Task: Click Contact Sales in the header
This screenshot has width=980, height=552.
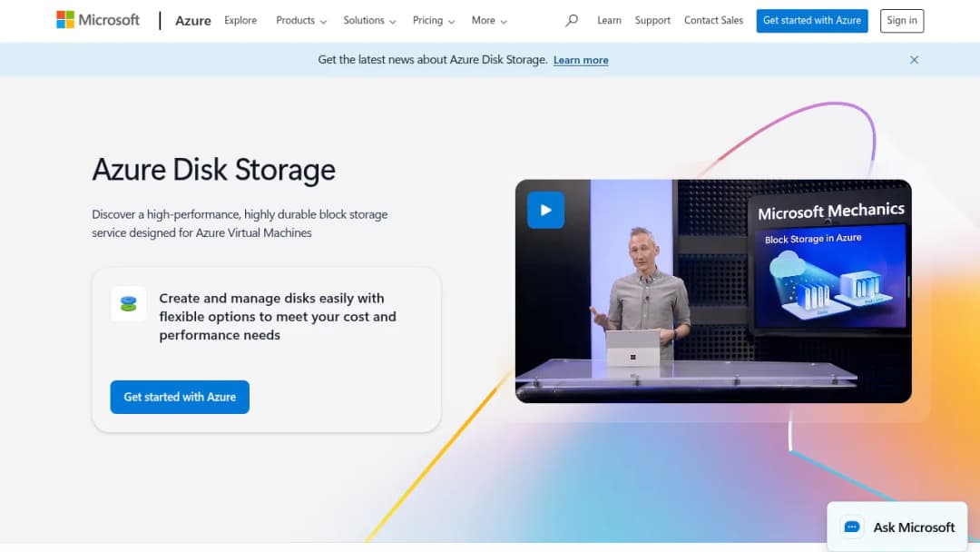Action: pos(714,21)
